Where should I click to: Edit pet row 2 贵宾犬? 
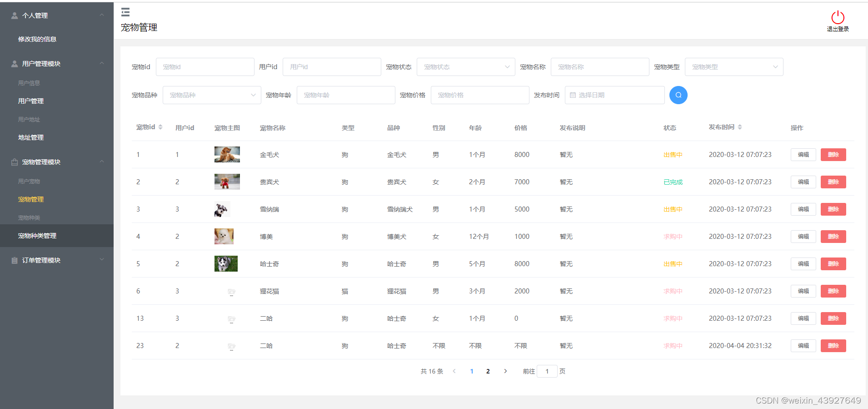coord(803,182)
